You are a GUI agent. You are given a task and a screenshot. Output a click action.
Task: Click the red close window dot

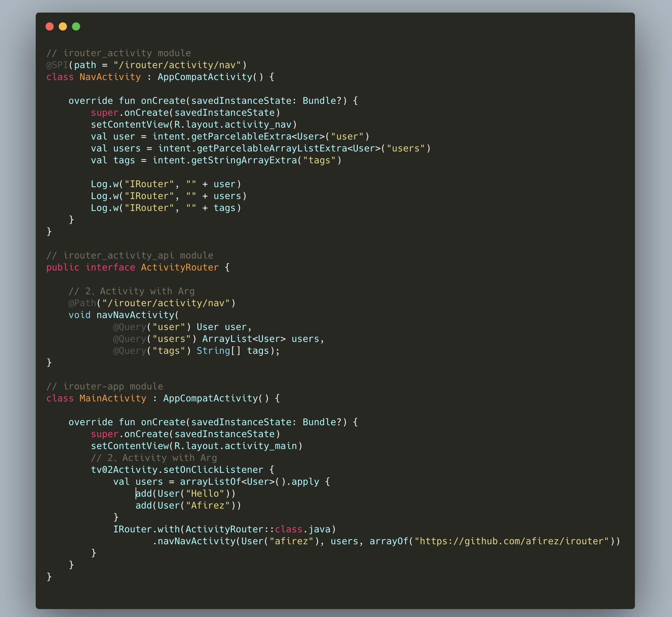(x=49, y=26)
